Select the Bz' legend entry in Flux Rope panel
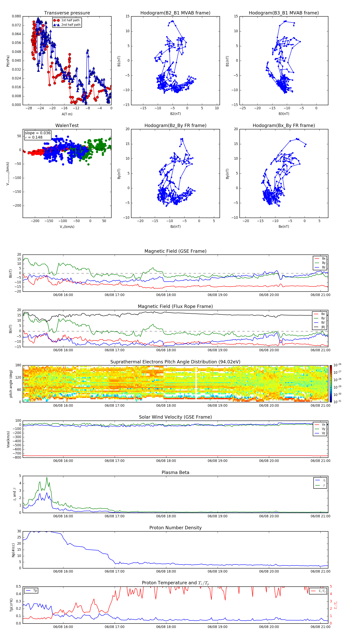Image resolution: width=351 pixels, height=644 pixels. 320,323
